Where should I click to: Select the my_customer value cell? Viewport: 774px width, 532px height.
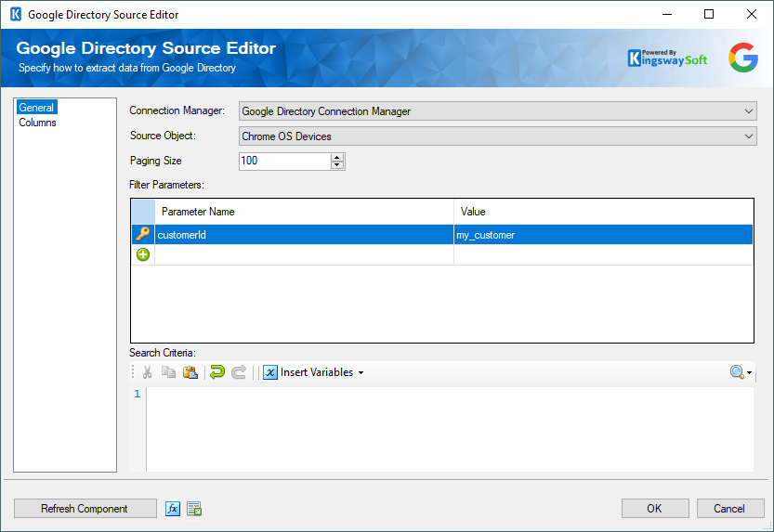pyautogui.click(x=603, y=235)
